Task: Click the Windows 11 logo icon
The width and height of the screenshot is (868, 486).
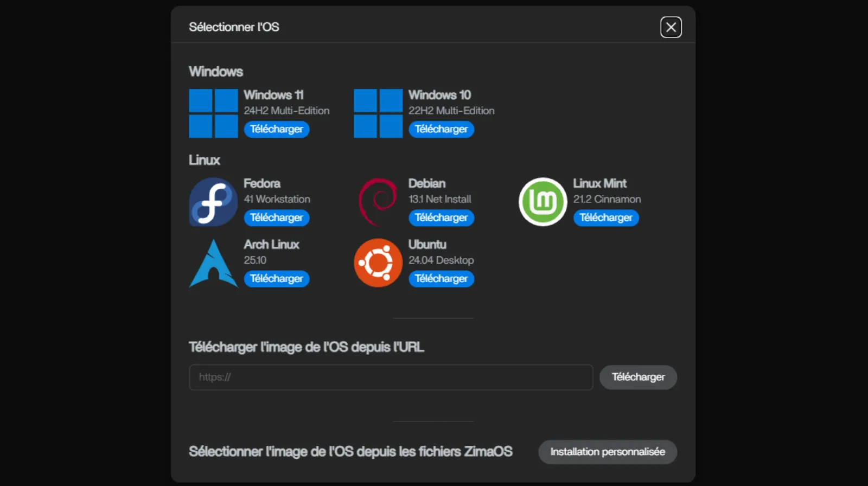Action: tap(213, 113)
